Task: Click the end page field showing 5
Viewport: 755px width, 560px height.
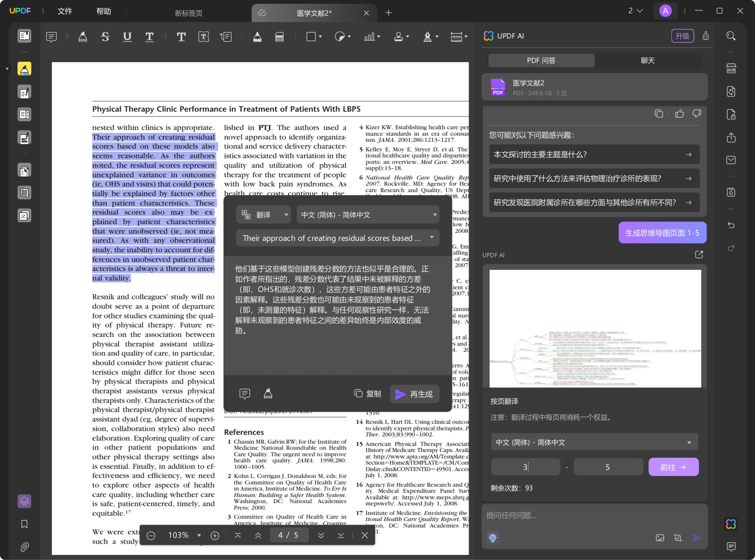Action: pyautogui.click(x=608, y=467)
